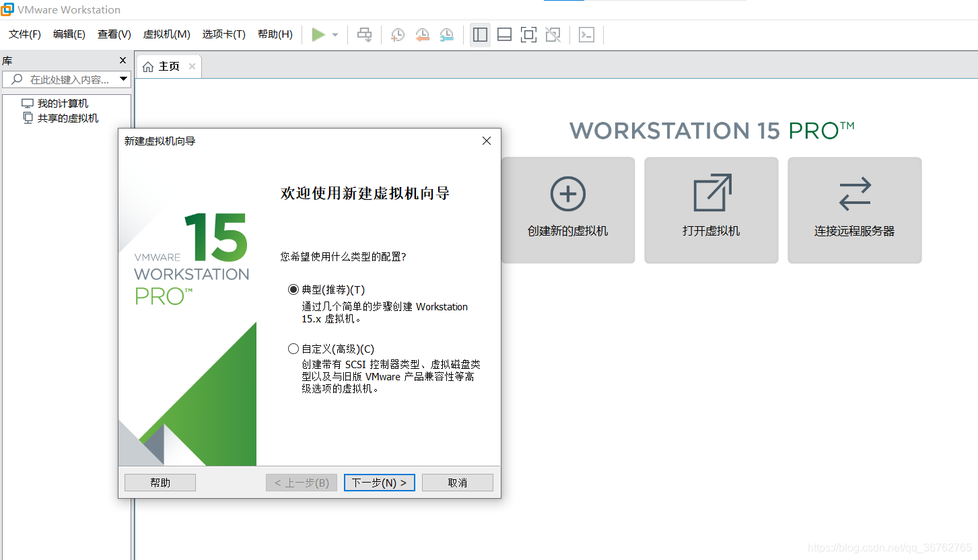Close the 库 library panel
The image size is (978, 560).
(123, 61)
